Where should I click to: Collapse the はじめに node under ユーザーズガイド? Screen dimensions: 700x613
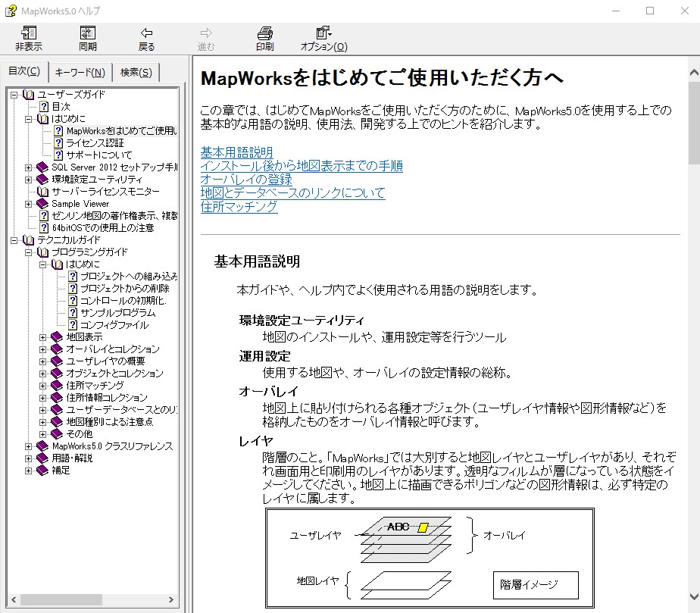point(29,119)
